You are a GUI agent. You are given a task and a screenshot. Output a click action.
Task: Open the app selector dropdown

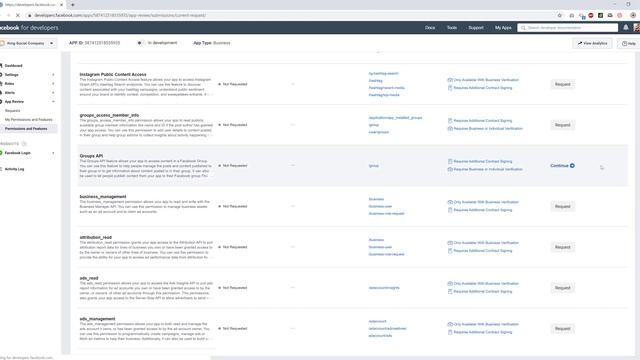coord(28,43)
